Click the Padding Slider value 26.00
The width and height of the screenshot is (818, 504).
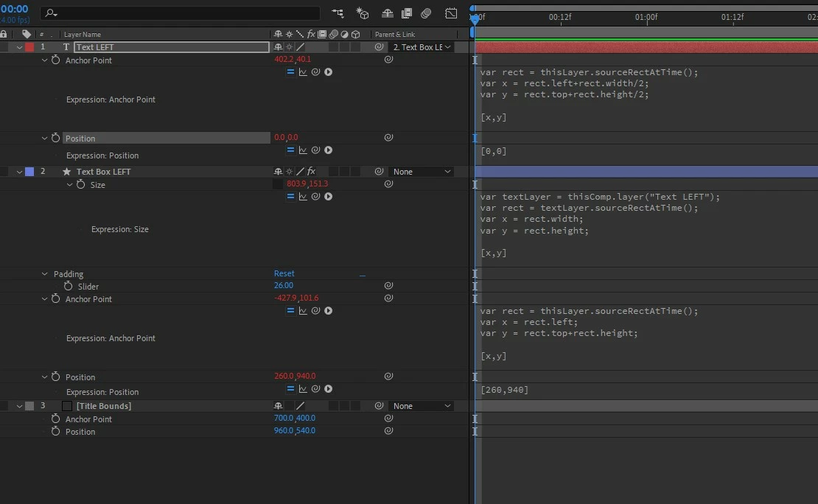point(283,285)
